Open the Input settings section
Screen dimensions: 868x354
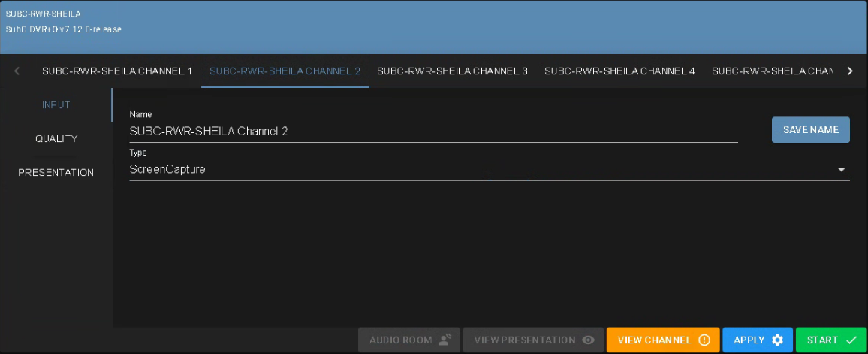pyautogui.click(x=56, y=105)
